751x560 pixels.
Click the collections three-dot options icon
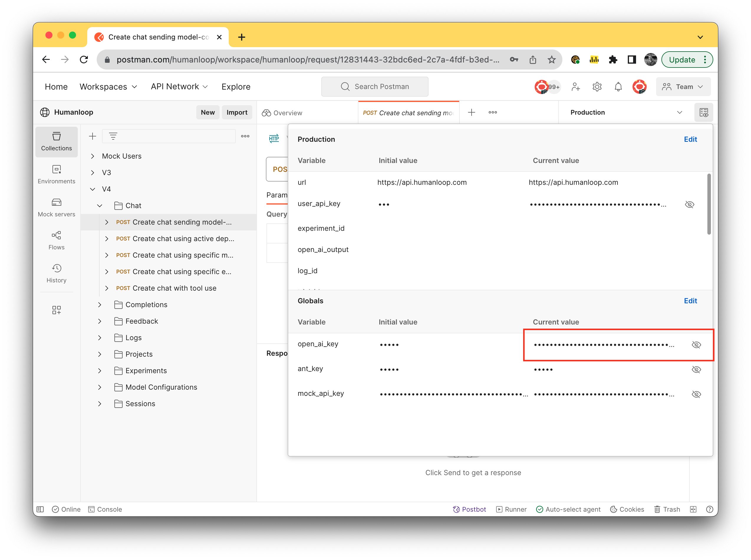(245, 136)
